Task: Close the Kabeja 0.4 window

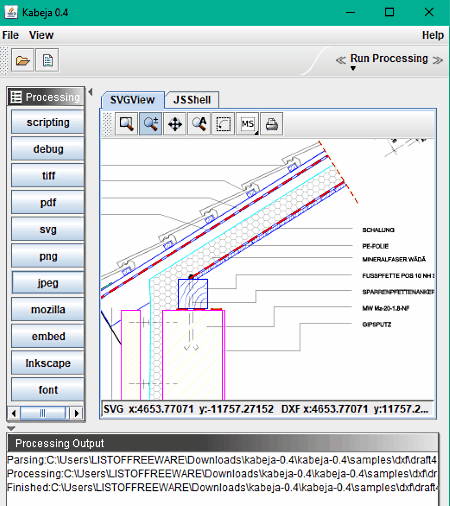Action: (429, 12)
